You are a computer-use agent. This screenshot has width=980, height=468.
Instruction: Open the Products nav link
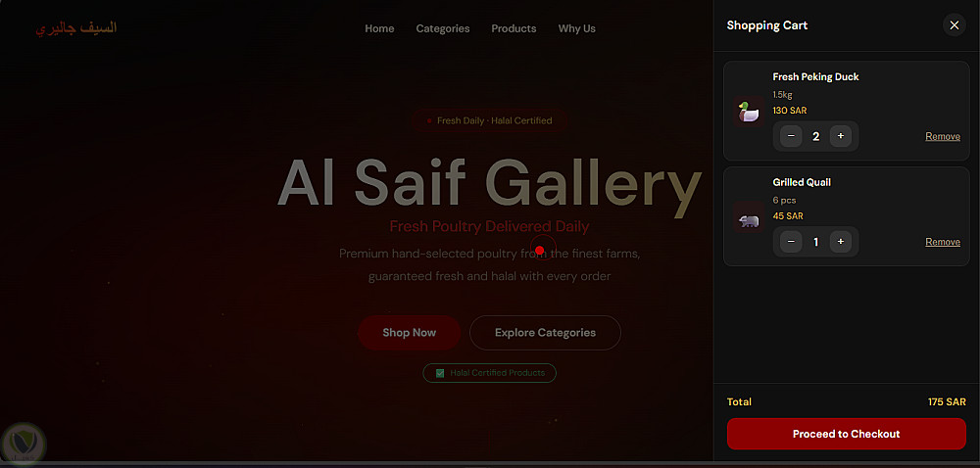coord(514,28)
